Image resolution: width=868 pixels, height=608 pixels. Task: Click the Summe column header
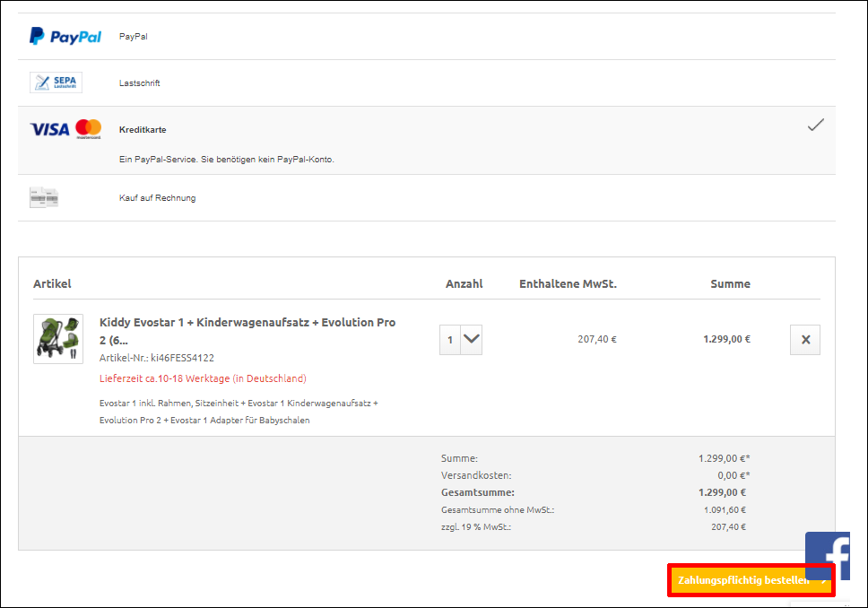[730, 284]
